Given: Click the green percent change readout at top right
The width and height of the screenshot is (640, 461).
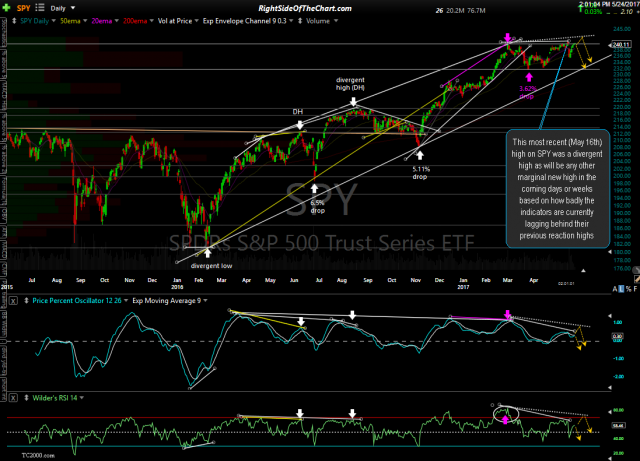Looking at the screenshot, I should [x=593, y=12].
